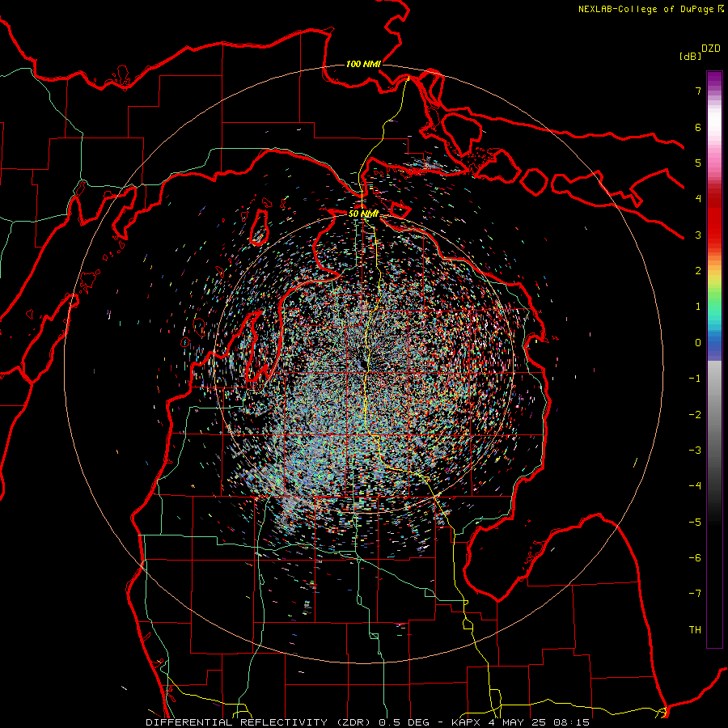This screenshot has height=728, width=728.
Task: Click the -6 value on the color scale
Action: (x=695, y=557)
